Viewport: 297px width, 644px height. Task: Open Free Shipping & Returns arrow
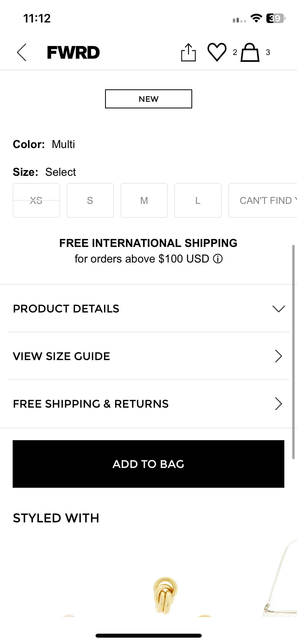coord(279,404)
